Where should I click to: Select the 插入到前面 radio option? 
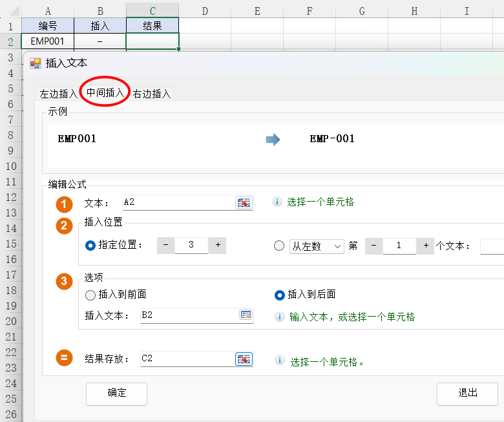90,295
